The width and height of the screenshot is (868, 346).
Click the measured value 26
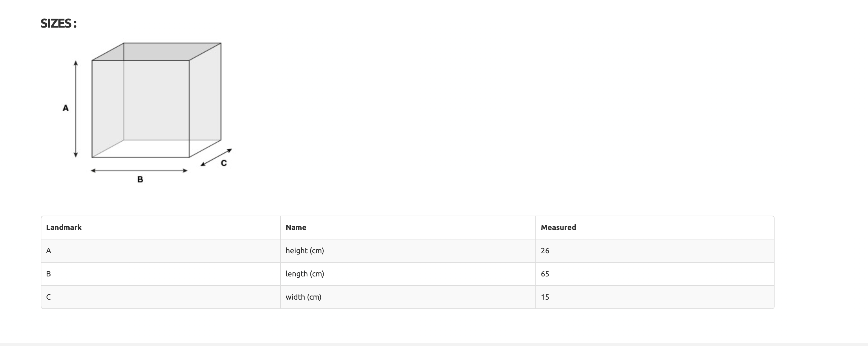click(x=545, y=251)
